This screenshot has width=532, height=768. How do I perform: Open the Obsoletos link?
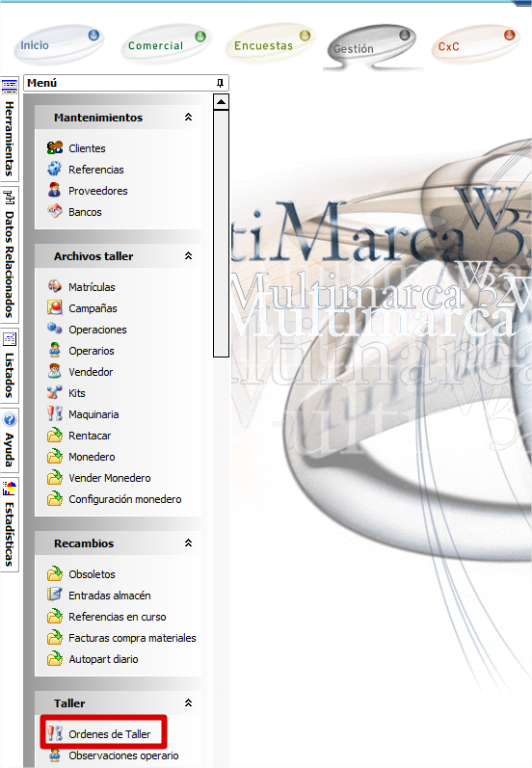click(93, 574)
